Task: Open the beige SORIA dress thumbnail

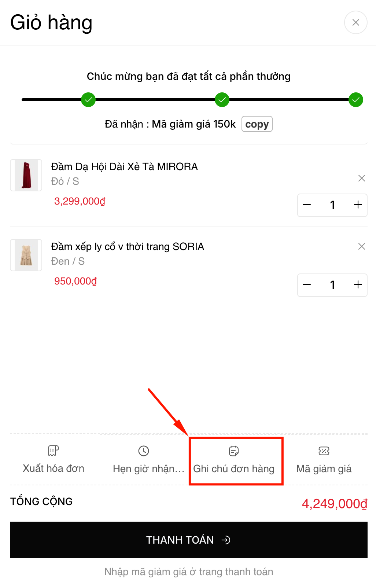Action: 26,255
